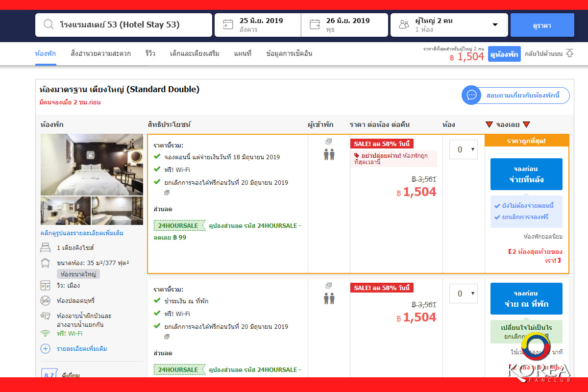Open room quantity dropdown in second row
Screen dimensions: 588x392
pyautogui.click(x=463, y=294)
